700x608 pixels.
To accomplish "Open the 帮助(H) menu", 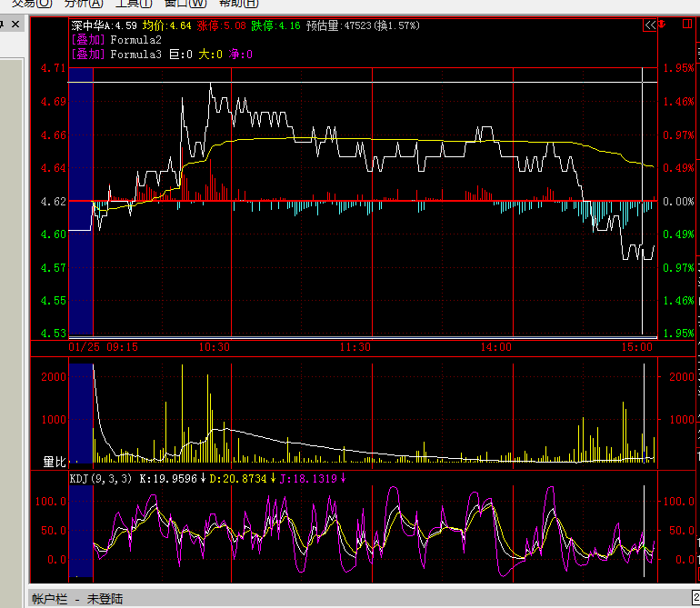I will pyautogui.click(x=239, y=4).
